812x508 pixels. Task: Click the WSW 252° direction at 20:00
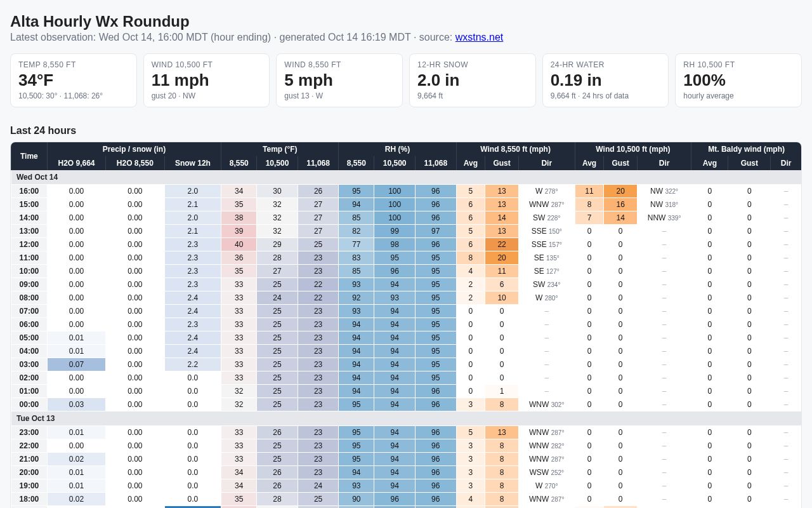point(547,472)
